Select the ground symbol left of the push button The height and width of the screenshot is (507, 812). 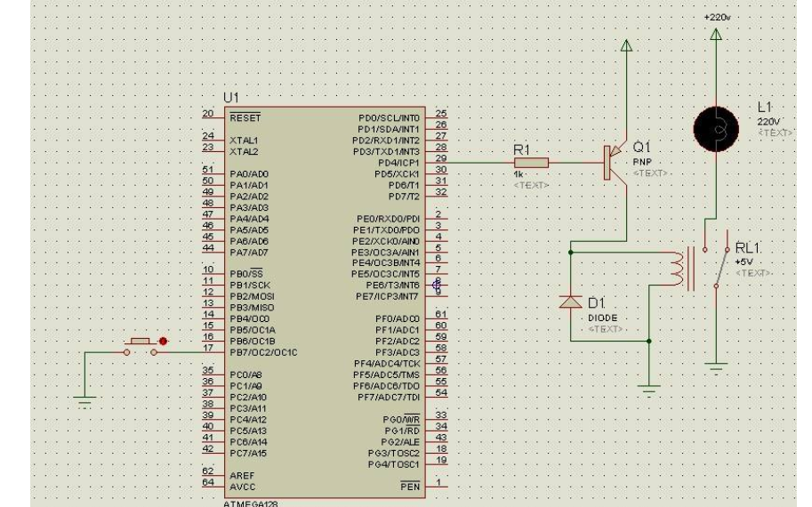click(x=84, y=398)
